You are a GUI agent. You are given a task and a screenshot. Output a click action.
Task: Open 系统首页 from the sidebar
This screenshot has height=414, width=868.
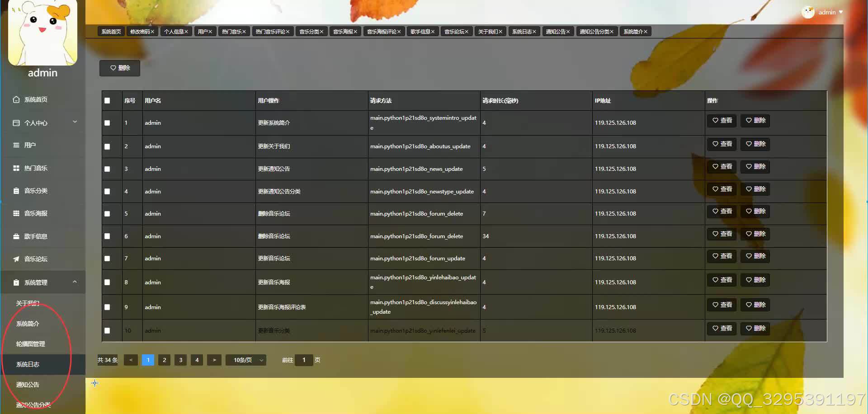coord(36,99)
